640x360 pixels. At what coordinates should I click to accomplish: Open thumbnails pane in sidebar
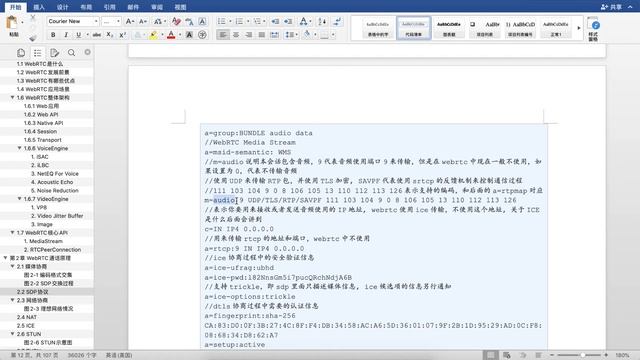tap(21, 53)
